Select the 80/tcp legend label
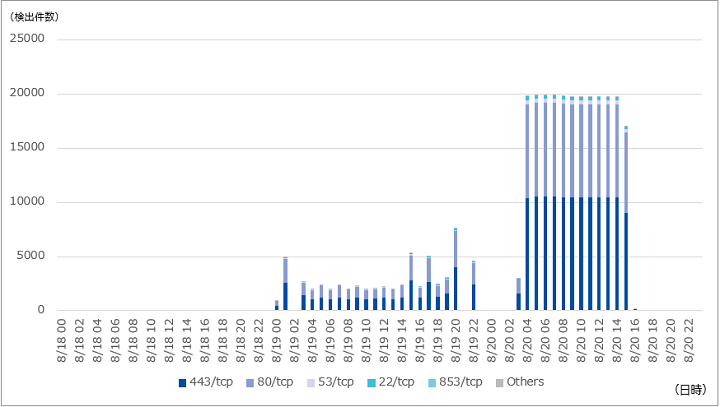Image resolution: width=720 pixels, height=407 pixels. (x=275, y=382)
